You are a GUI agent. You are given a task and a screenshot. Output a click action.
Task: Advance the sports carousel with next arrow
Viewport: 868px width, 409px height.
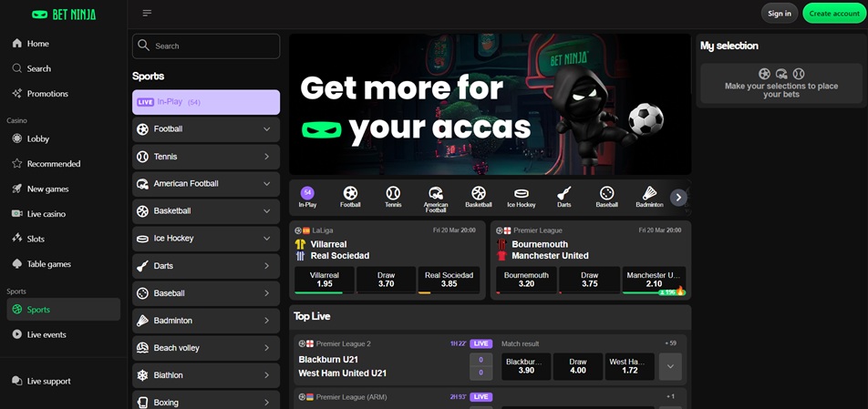click(678, 198)
